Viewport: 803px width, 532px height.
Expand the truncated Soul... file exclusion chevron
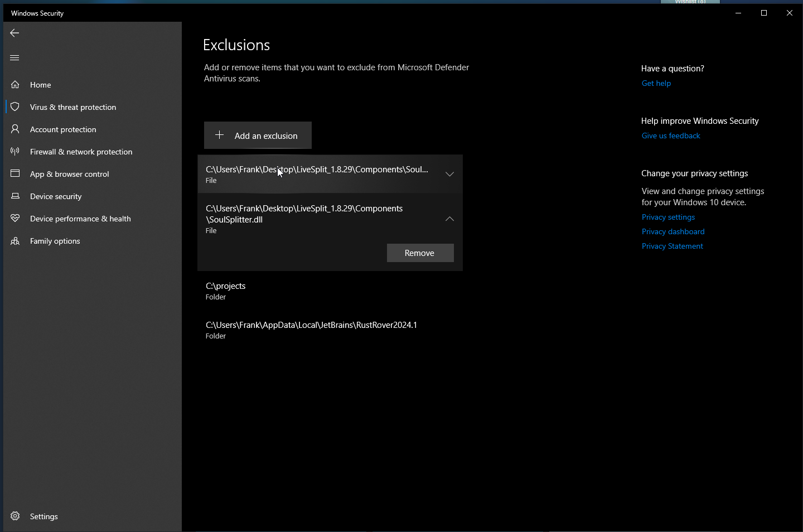click(x=449, y=174)
